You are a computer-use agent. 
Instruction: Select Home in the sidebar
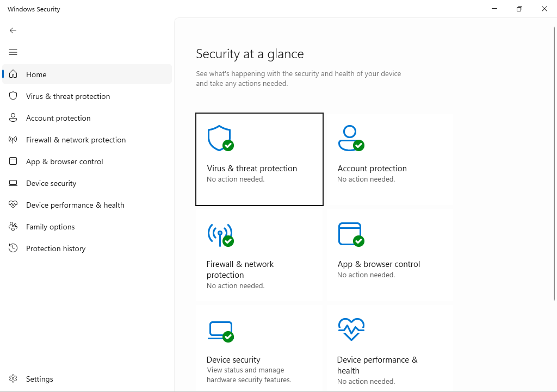(36, 74)
